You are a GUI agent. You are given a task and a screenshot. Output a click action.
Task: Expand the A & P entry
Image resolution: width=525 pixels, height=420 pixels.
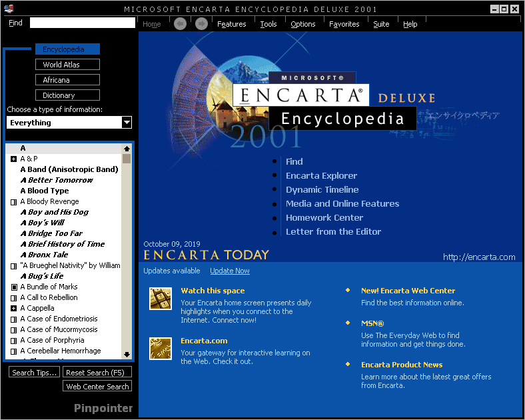tap(14, 159)
